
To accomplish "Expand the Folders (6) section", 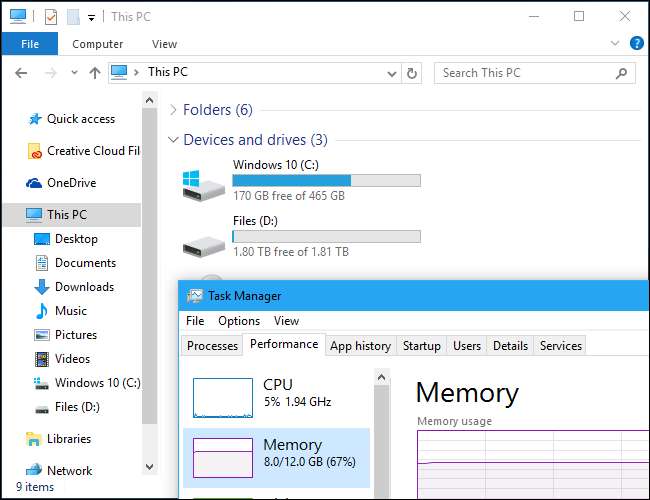I will pos(174,110).
